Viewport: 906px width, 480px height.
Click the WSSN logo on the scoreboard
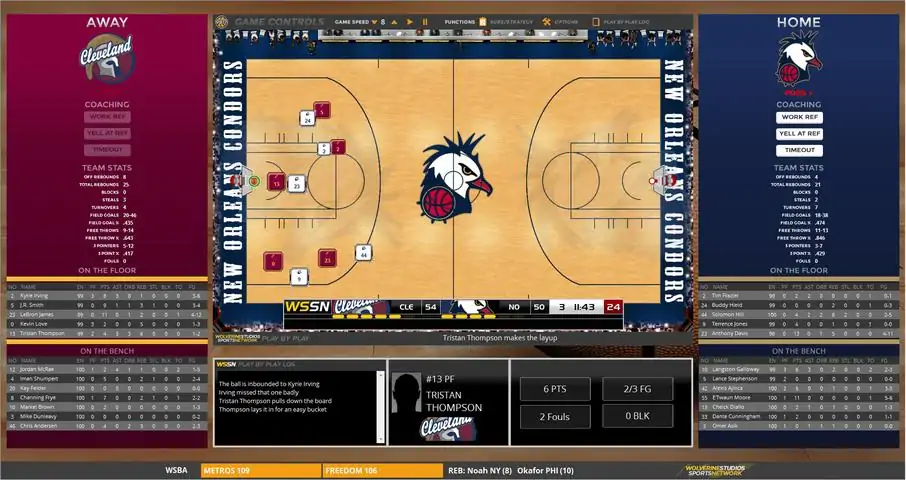(x=307, y=307)
